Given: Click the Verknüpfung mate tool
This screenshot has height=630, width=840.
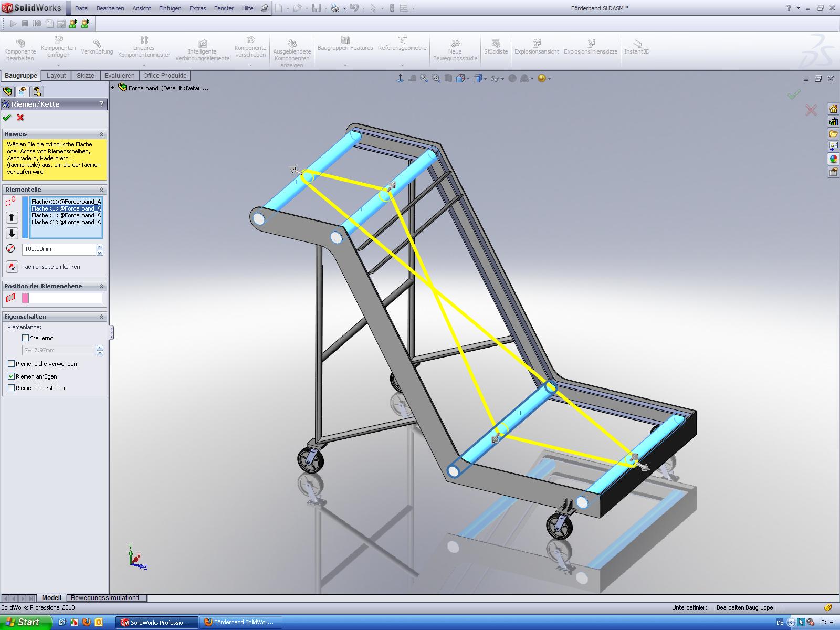Looking at the screenshot, I should pyautogui.click(x=97, y=47).
